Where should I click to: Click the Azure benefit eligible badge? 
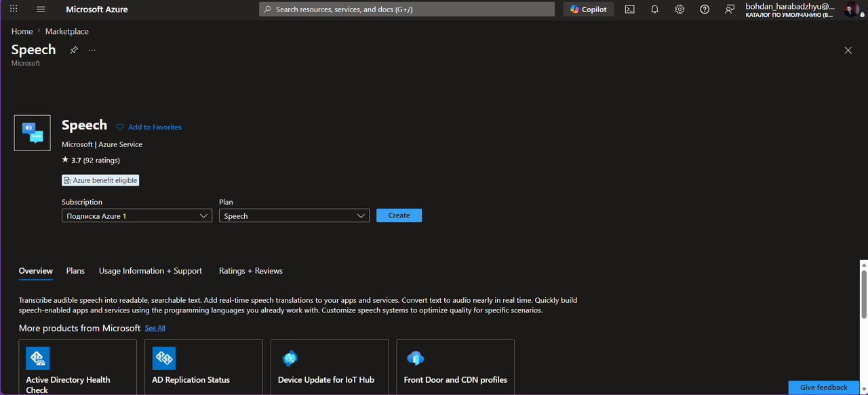coord(100,180)
